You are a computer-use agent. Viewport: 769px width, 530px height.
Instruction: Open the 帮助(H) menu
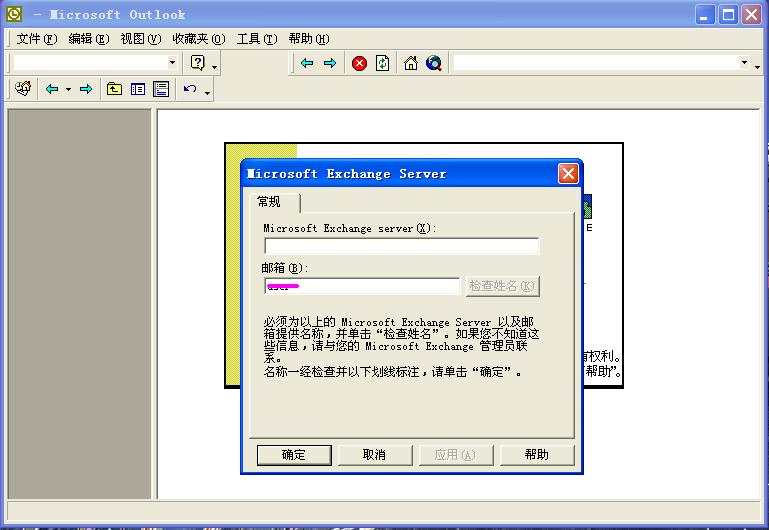(309, 39)
